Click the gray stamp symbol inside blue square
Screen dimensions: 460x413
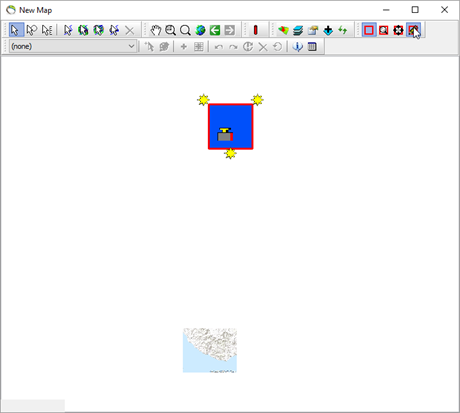click(x=225, y=134)
